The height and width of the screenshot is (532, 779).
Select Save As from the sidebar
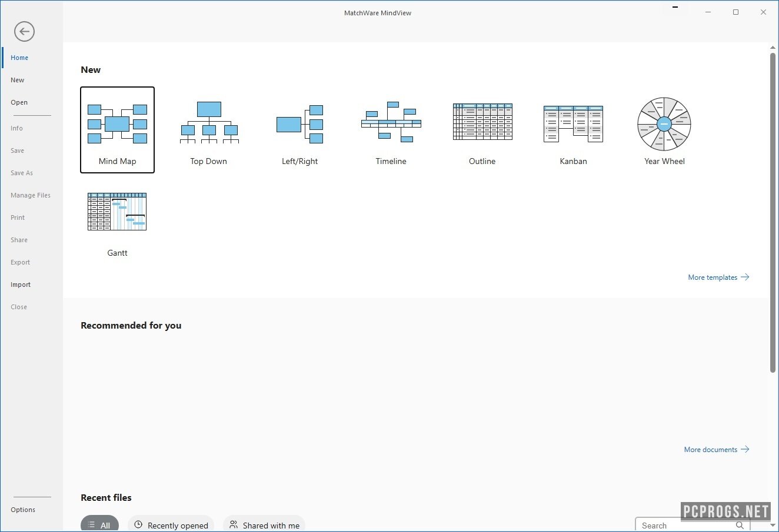[22, 173]
